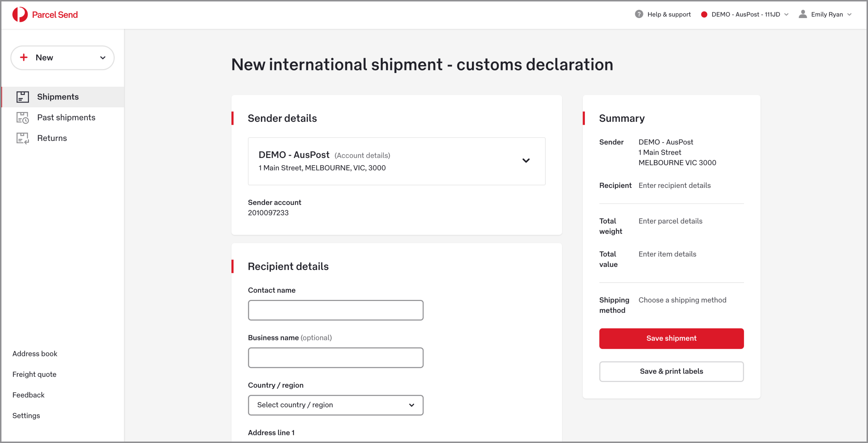868x443 pixels.
Task: Open Settings from the sidebar
Action: (x=26, y=416)
